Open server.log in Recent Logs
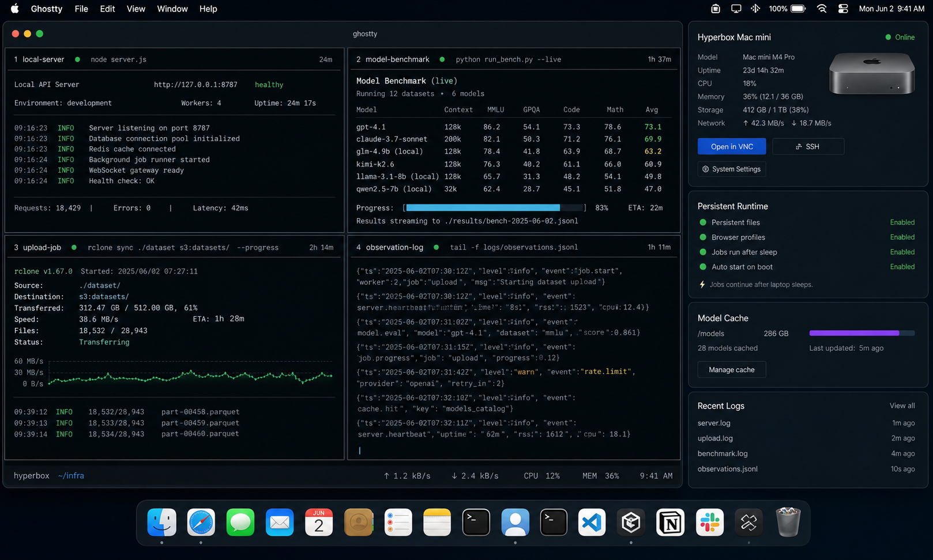Image resolution: width=933 pixels, height=560 pixels. [714, 423]
